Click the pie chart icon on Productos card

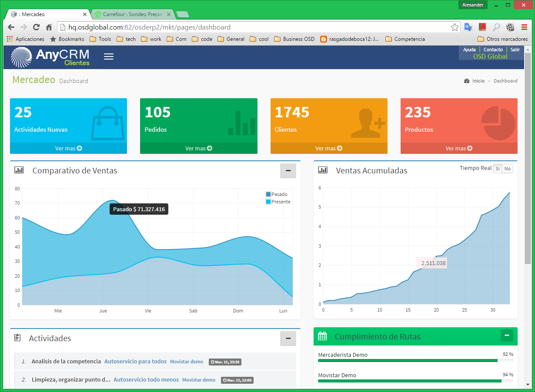click(498, 123)
